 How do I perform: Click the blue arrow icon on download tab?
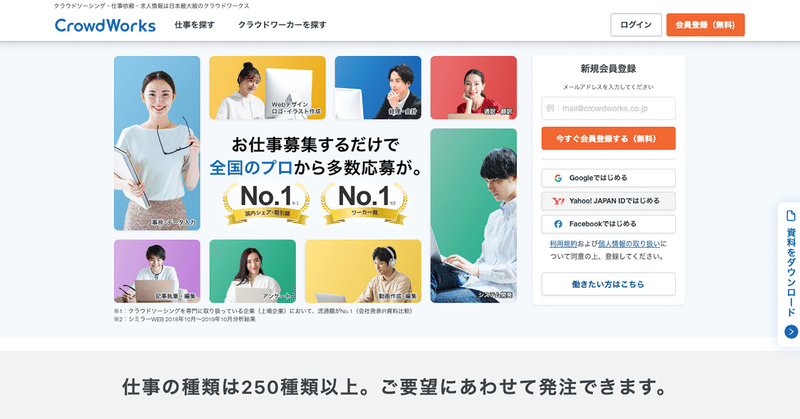click(791, 332)
